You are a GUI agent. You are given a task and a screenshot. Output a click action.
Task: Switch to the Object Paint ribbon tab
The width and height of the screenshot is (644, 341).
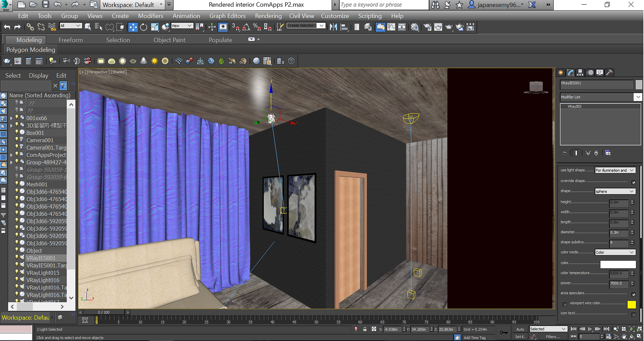pyautogui.click(x=169, y=40)
